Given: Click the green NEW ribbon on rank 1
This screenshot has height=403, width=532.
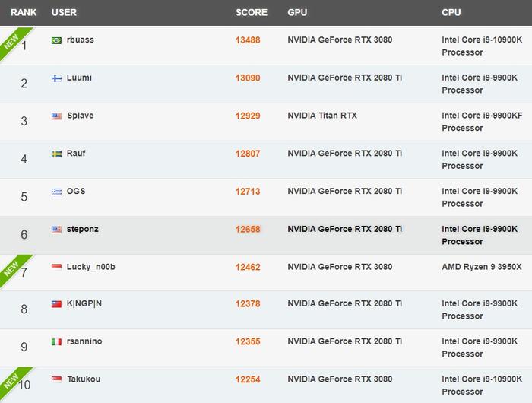Looking at the screenshot, I should pos(12,41).
